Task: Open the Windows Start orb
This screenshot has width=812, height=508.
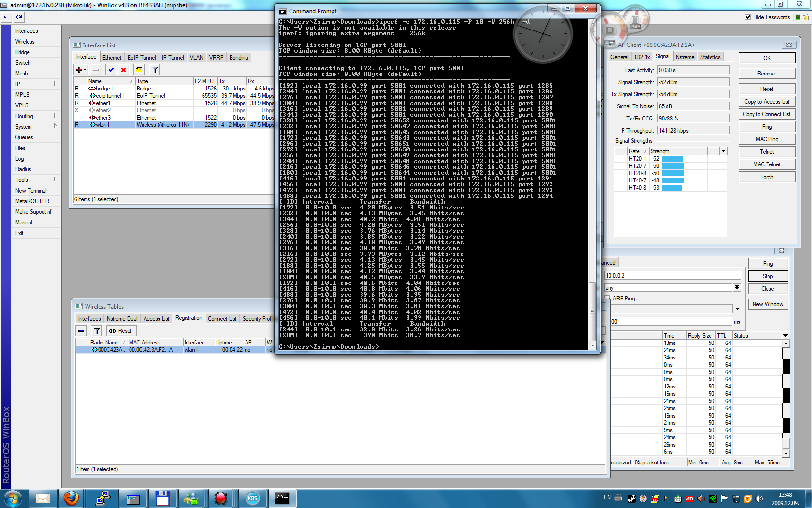Action: (13, 498)
